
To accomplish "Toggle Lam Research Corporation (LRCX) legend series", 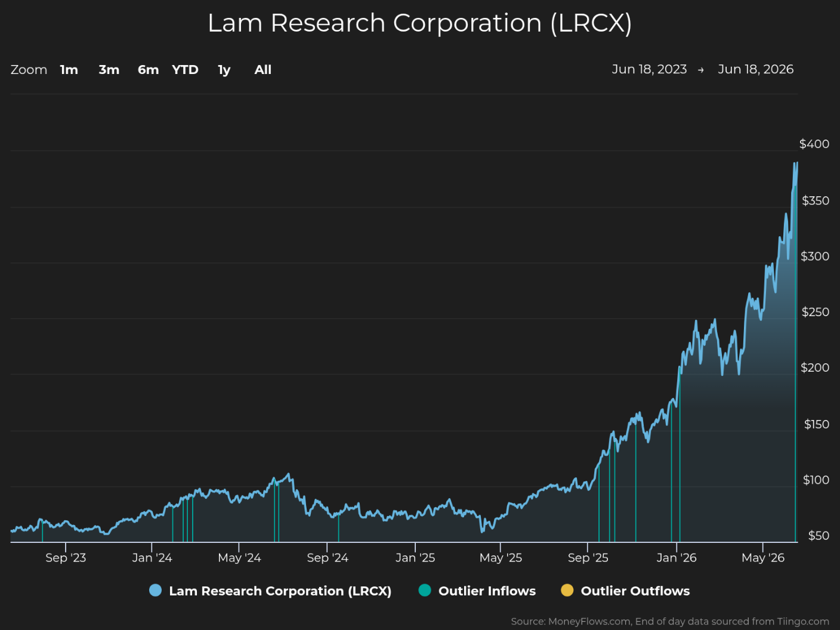I will click(x=270, y=591).
